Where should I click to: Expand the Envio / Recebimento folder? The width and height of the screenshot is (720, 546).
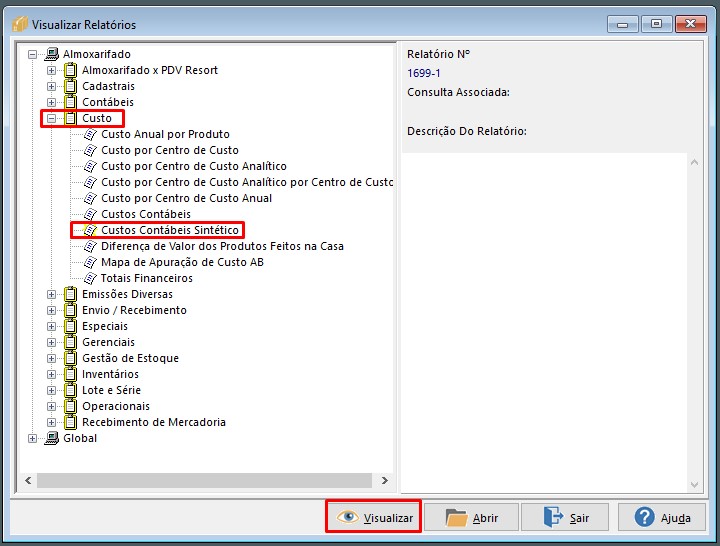(51, 310)
